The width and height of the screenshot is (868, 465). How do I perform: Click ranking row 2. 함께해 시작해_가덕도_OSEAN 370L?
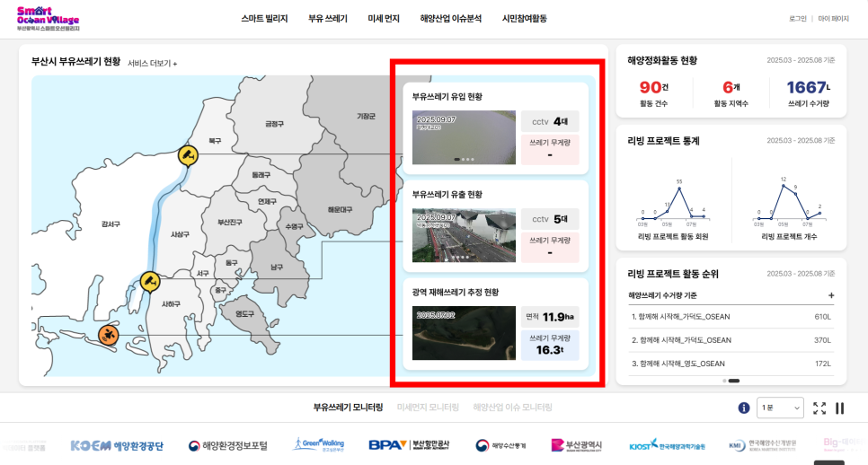[731, 340]
